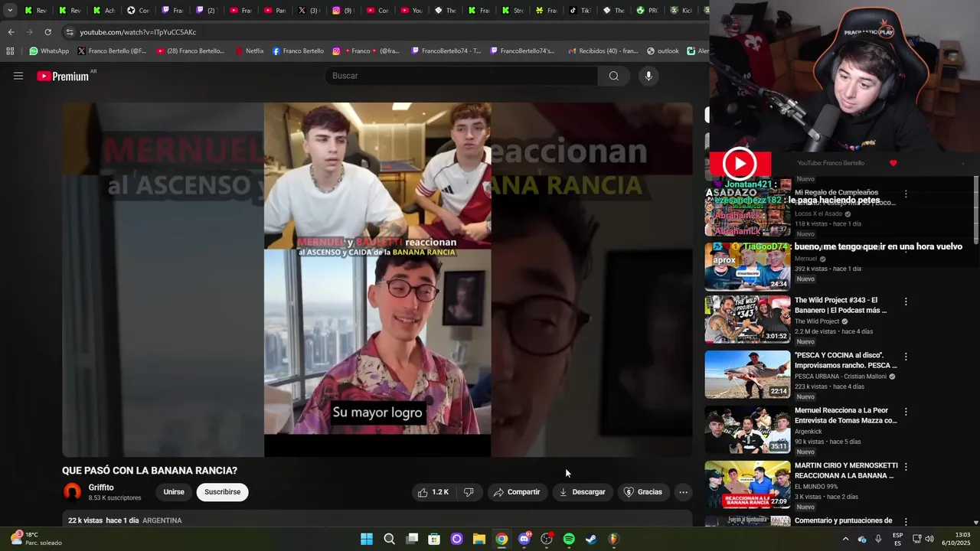Viewport: 980px width, 551px height.
Task: Open options menu for Mernuel Reacciona video
Action: pyautogui.click(x=906, y=412)
